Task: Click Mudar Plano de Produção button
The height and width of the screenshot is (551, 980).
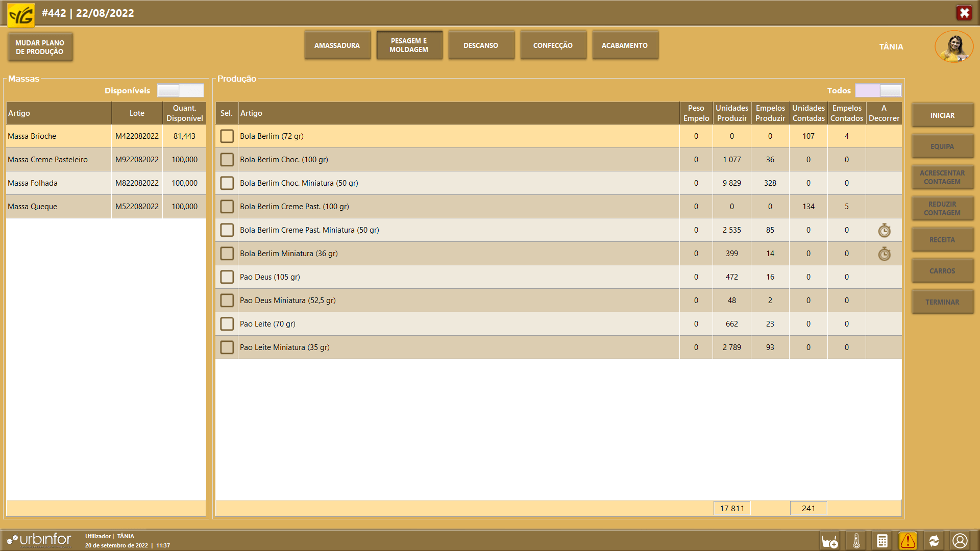Action: [x=40, y=47]
